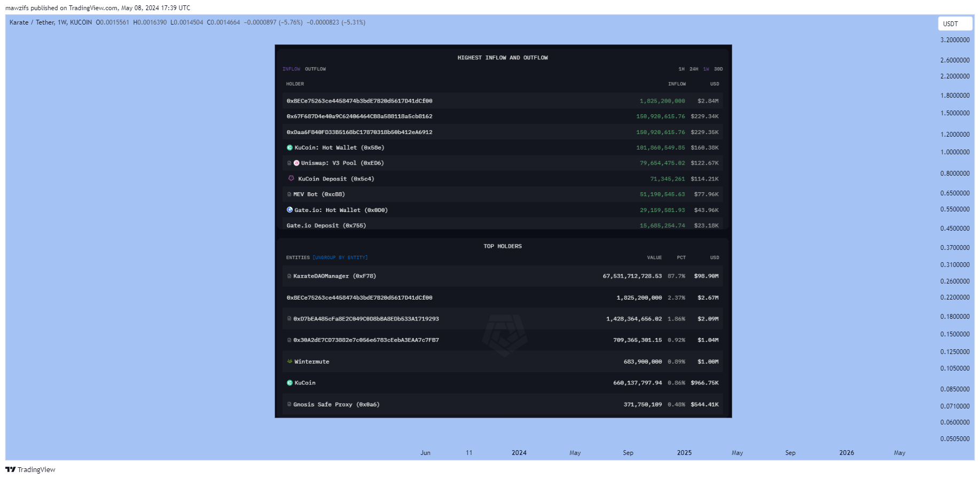The height and width of the screenshot is (479, 980).
Task: Click contract icon beside 0xD7bEA485 address
Action: 289,319
